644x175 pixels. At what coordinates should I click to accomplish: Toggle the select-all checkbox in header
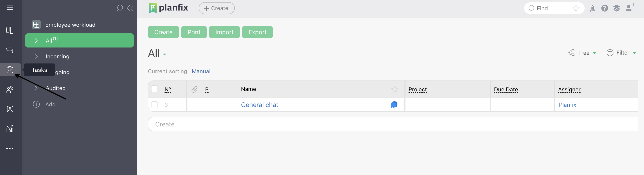154,89
